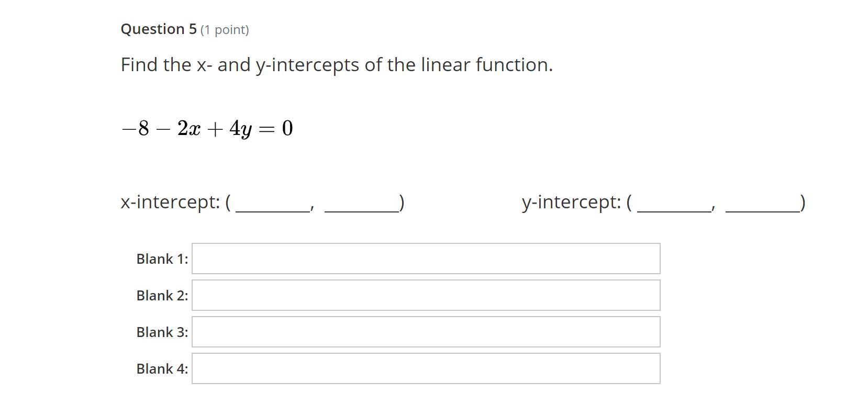Click the "(1 point)" text

point(225,30)
